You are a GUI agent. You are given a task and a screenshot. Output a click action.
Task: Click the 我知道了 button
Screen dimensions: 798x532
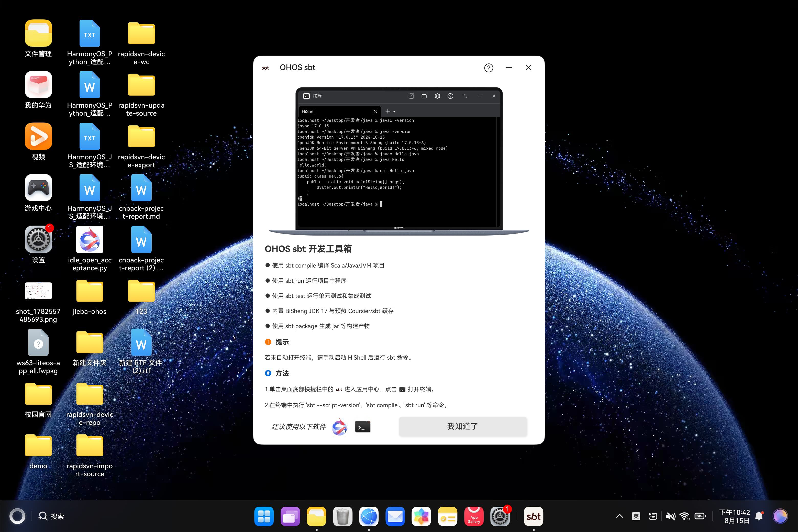(x=463, y=426)
